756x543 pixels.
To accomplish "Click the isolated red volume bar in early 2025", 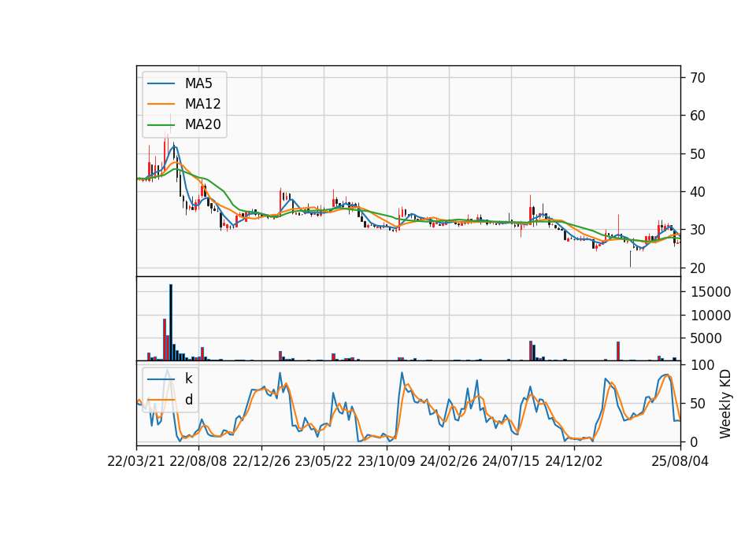I will point(618,351).
